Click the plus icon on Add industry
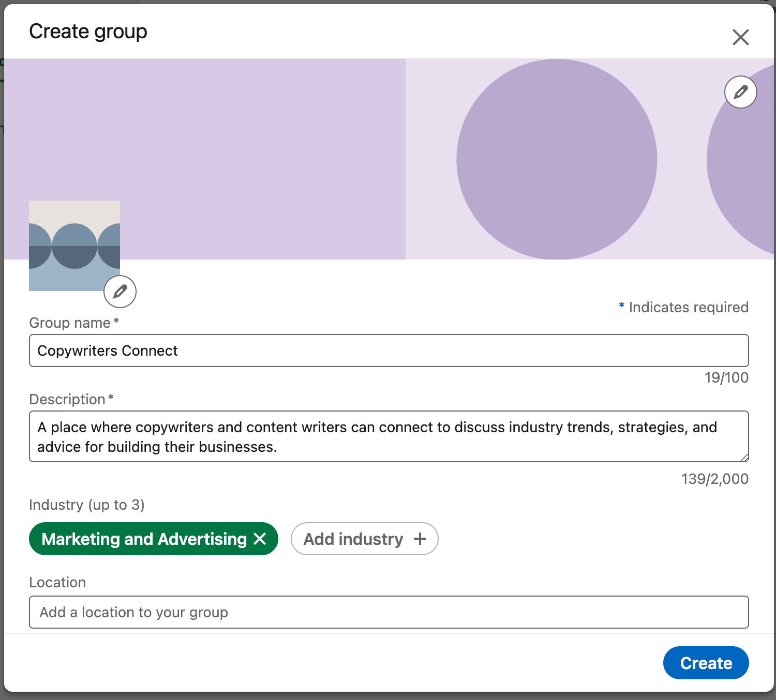Screen dimensions: 776x700 coord(420,539)
